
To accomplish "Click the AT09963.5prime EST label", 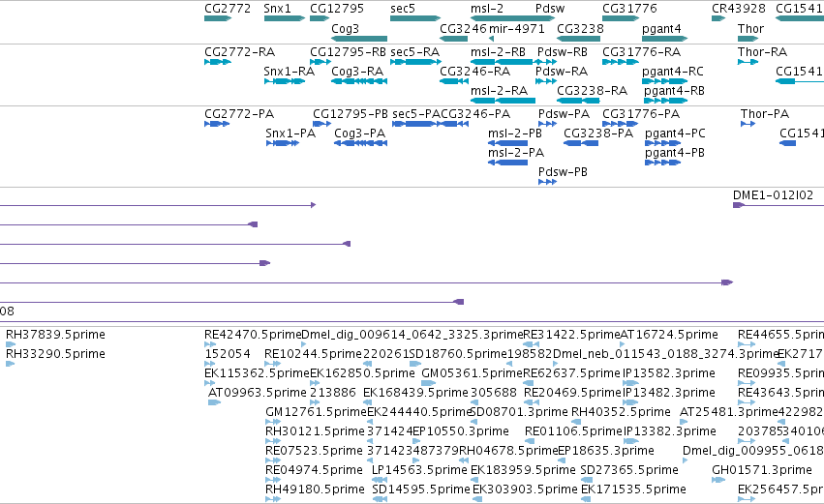I will pyautogui.click(x=257, y=393).
